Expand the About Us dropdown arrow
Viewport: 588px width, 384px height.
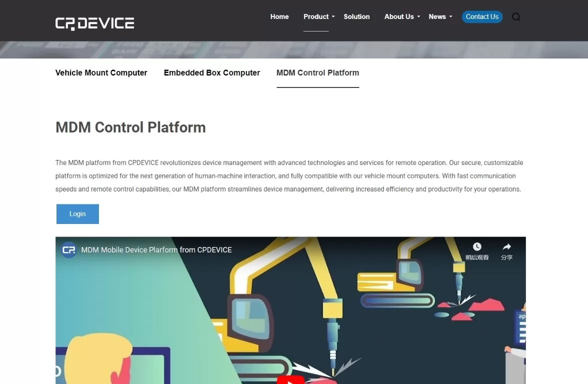[x=418, y=16]
